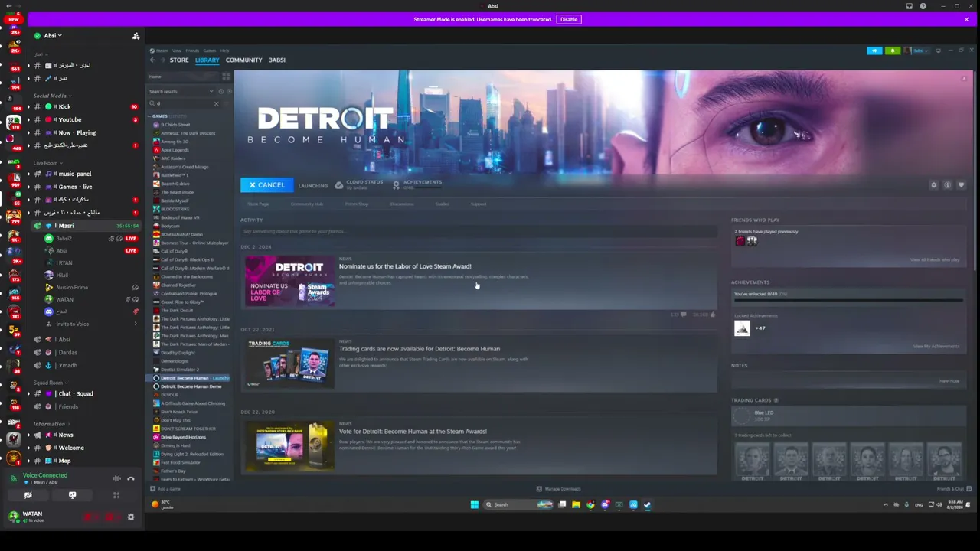Open Steam notifications bell button
The height and width of the screenshot is (551, 980).
(x=892, y=51)
